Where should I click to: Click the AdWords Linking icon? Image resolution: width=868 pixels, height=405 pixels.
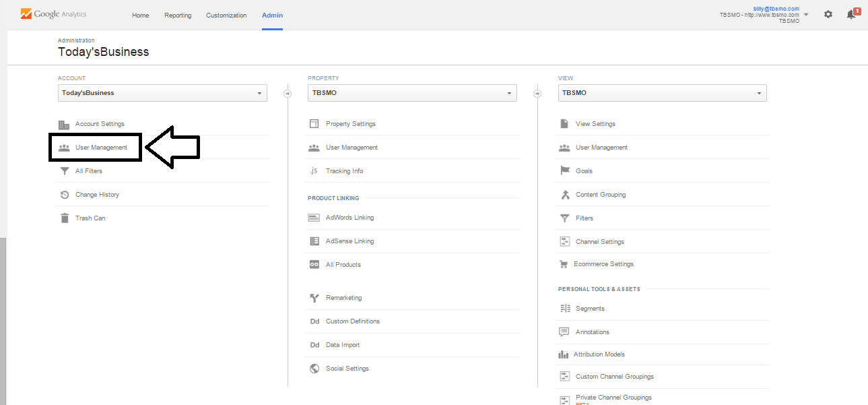pos(314,218)
